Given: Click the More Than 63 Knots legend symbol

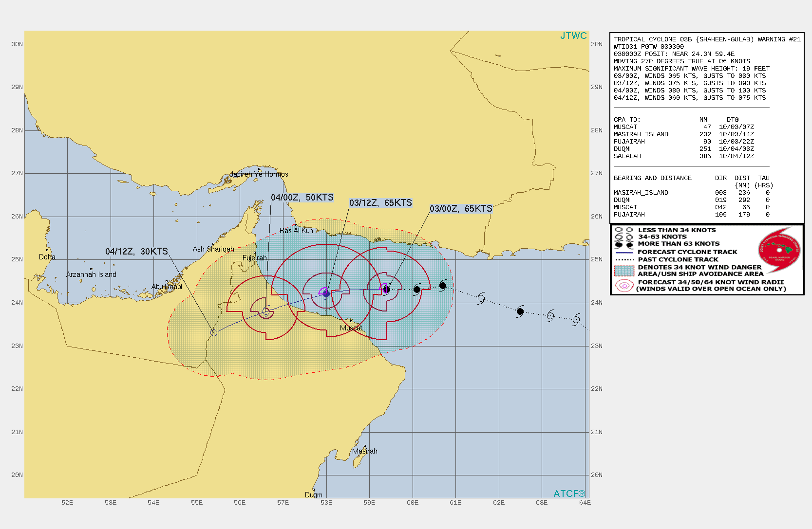Looking at the screenshot, I should coord(624,244).
